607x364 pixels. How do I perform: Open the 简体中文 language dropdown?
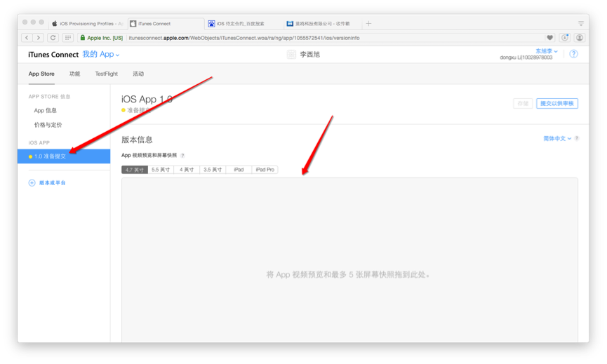(x=557, y=138)
